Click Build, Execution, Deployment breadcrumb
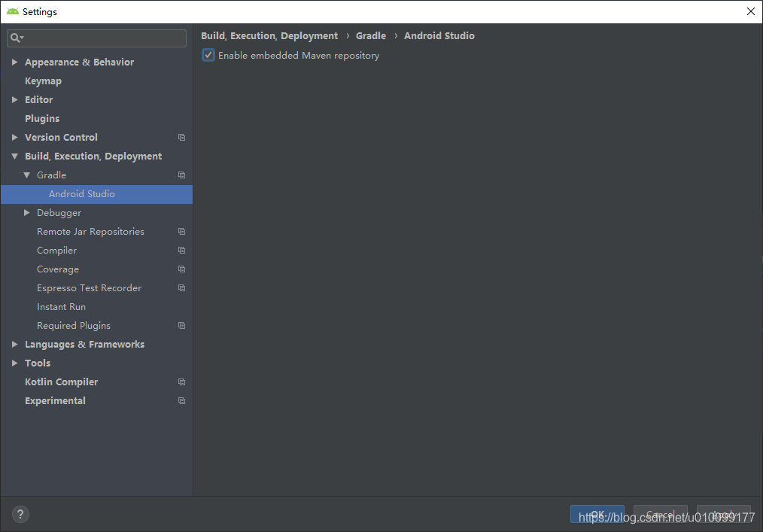This screenshot has width=763, height=532. click(x=269, y=35)
